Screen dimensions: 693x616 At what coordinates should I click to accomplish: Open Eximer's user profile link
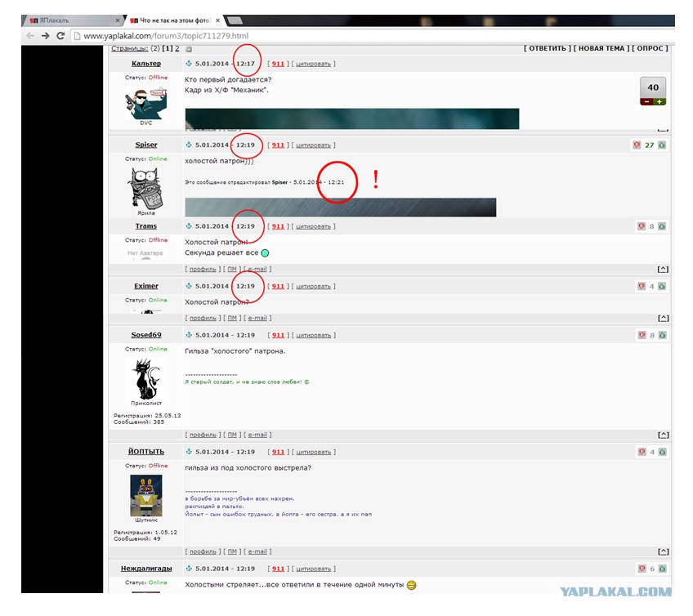click(145, 286)
